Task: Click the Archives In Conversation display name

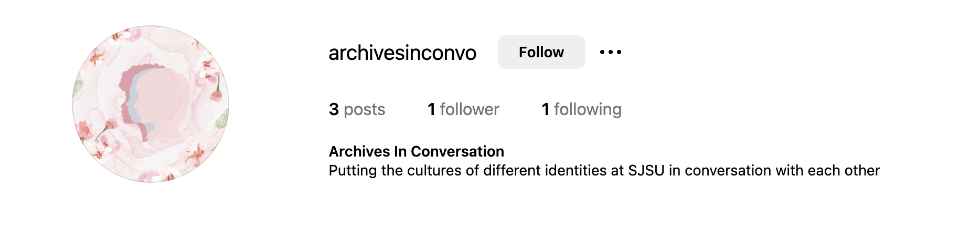Action: [416, 151]
